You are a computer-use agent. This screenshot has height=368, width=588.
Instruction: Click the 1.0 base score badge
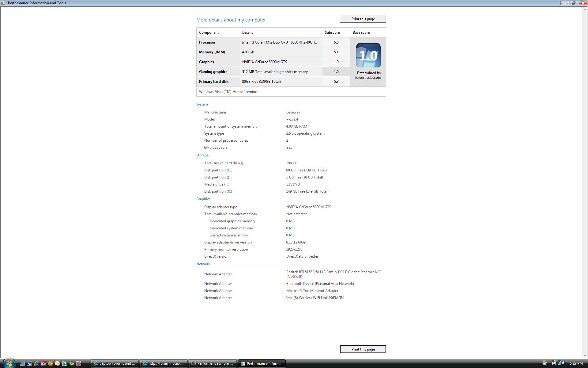tap(368, 55)
